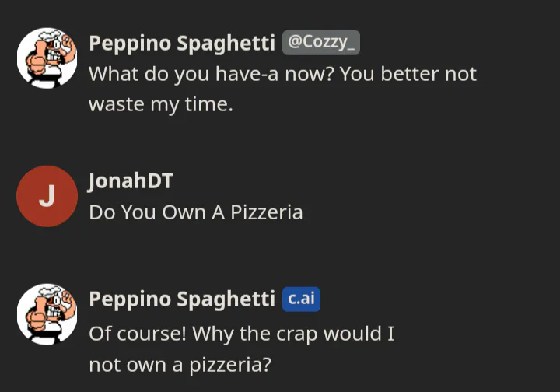
Task: Click the message "Do You Own A Pizzeria"
Action: (x=195, y=212)
